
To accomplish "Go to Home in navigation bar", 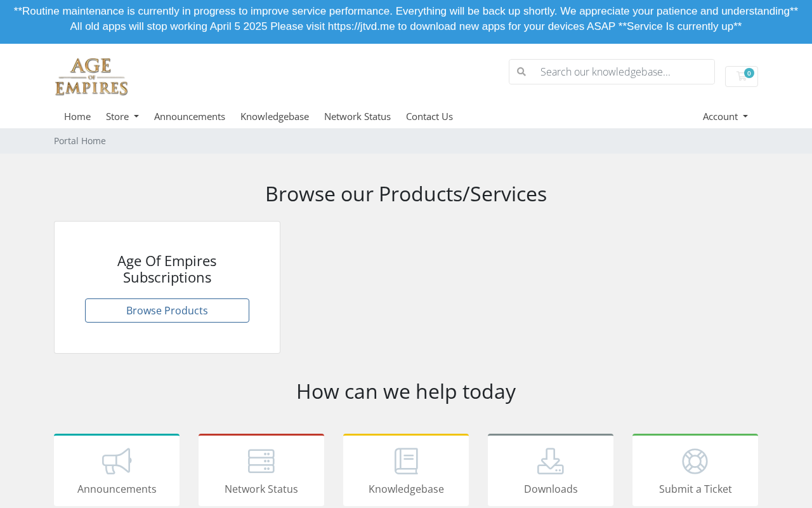I will (x=77, y=116).
